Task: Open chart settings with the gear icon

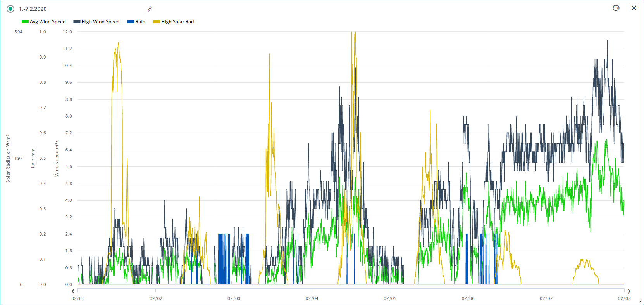Action: (616, 8)
